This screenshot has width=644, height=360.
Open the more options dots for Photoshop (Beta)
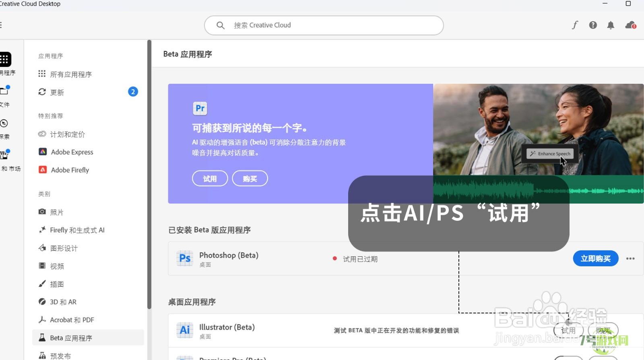point(630,259)
